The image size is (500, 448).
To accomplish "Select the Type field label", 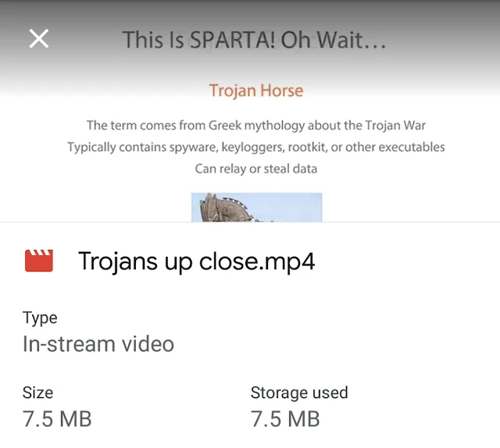I will (x=40, y=318).
